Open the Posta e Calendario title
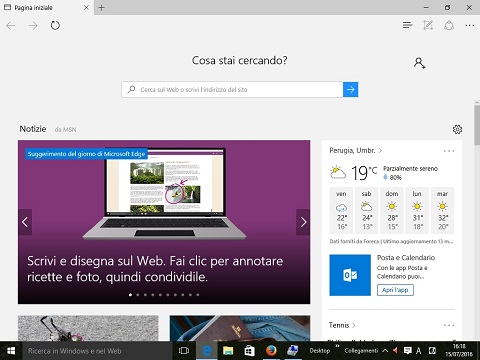 pos(406,257)
